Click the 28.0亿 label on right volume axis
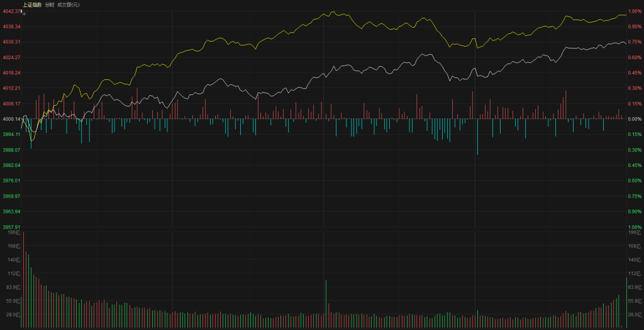 coord(635,315)
